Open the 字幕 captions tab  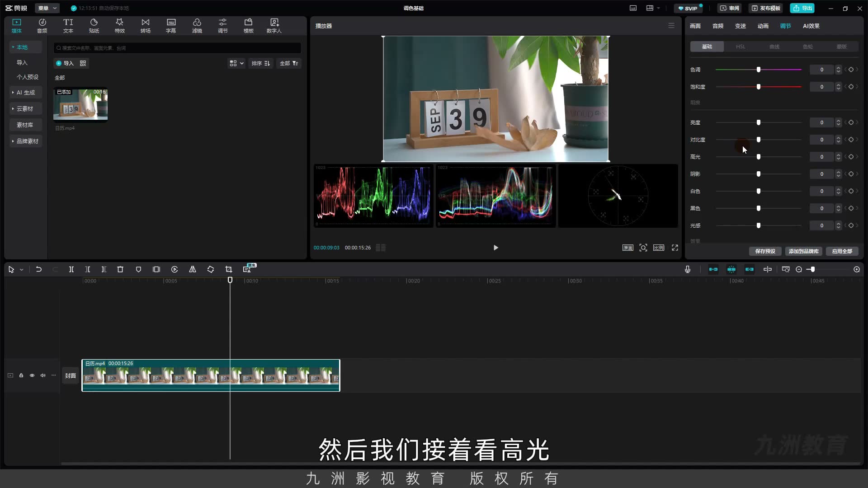171,26
